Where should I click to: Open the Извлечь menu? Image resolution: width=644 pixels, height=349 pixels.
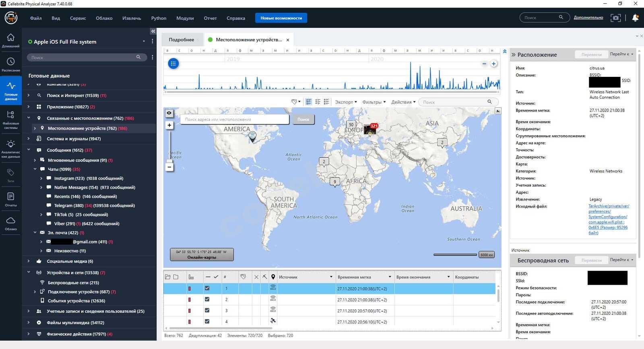(132, 18)
